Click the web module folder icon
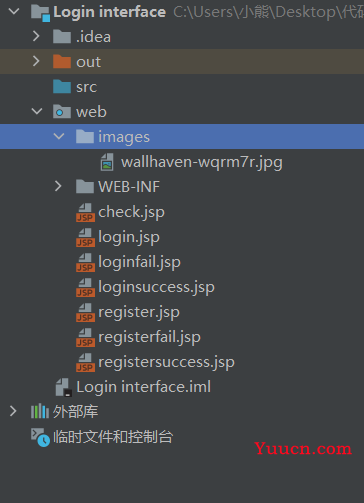The image size is (364, 503). click(x=62, y=112)
